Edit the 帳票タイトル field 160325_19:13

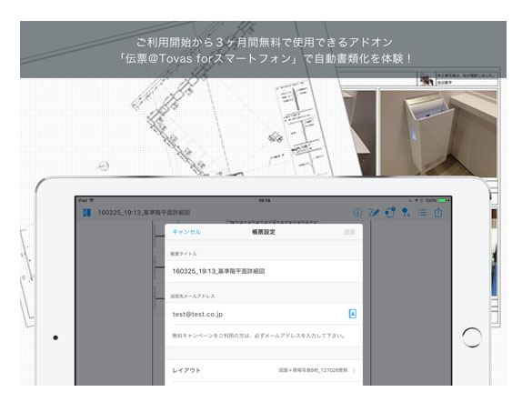click(264, 271)
